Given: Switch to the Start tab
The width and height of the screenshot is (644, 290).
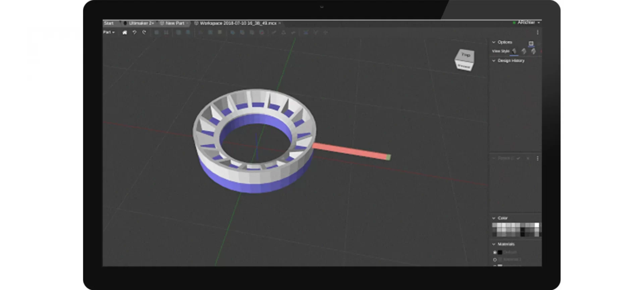Looking at the screenshot, I should 109,23.
